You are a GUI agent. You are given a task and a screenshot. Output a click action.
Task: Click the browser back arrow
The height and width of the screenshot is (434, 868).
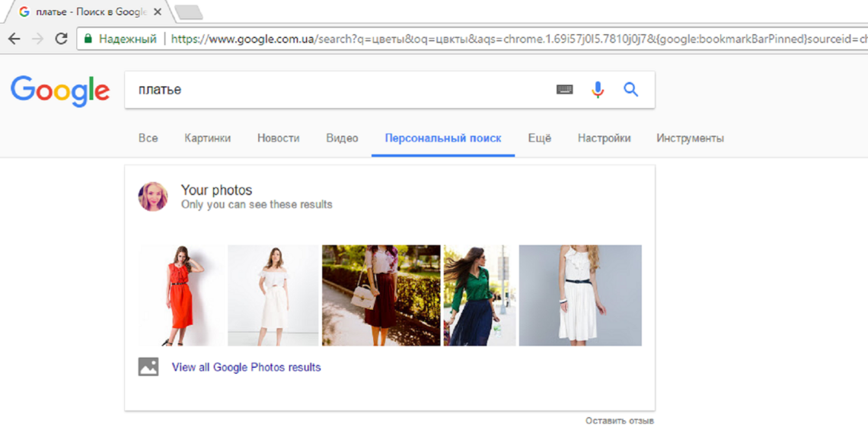14,39
